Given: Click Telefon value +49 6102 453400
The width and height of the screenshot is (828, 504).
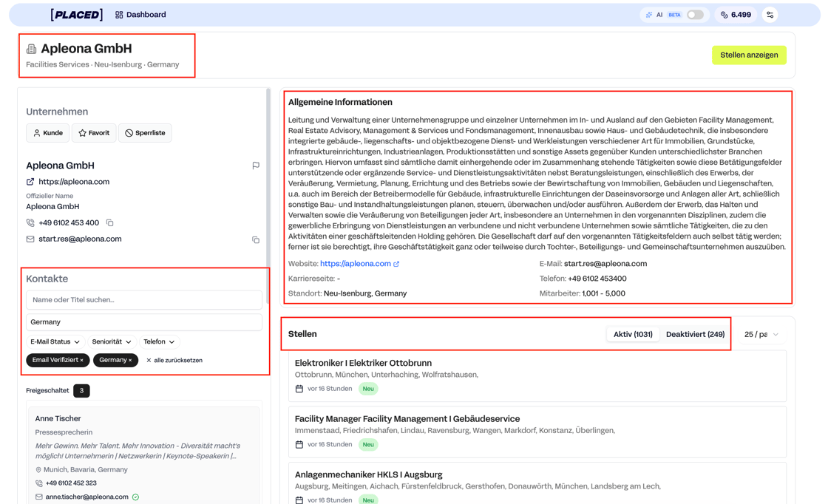Looking at the screenshot, I should click(597, 279).
